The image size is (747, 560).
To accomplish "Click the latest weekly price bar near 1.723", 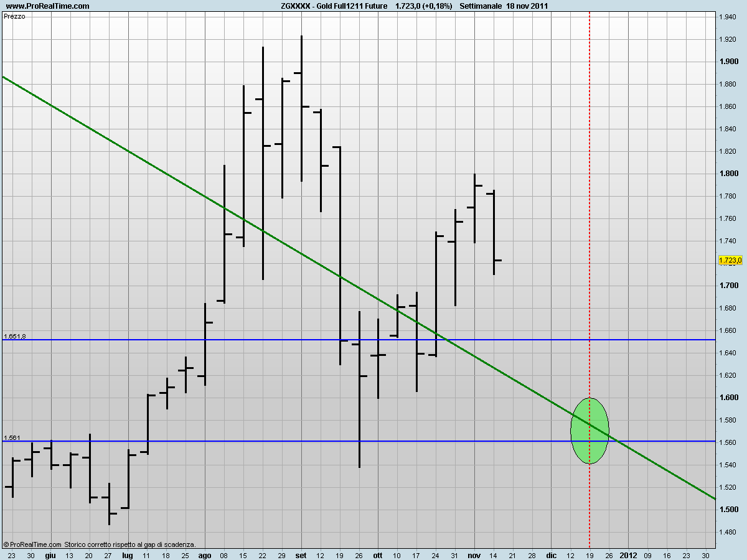I will point(494,232).
